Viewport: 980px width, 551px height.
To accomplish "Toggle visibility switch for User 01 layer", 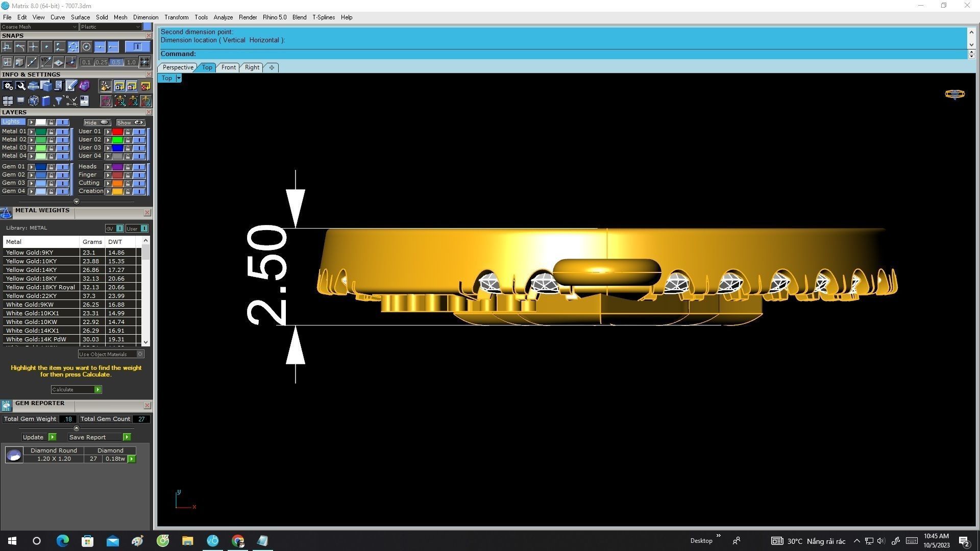I will point(139,132).
